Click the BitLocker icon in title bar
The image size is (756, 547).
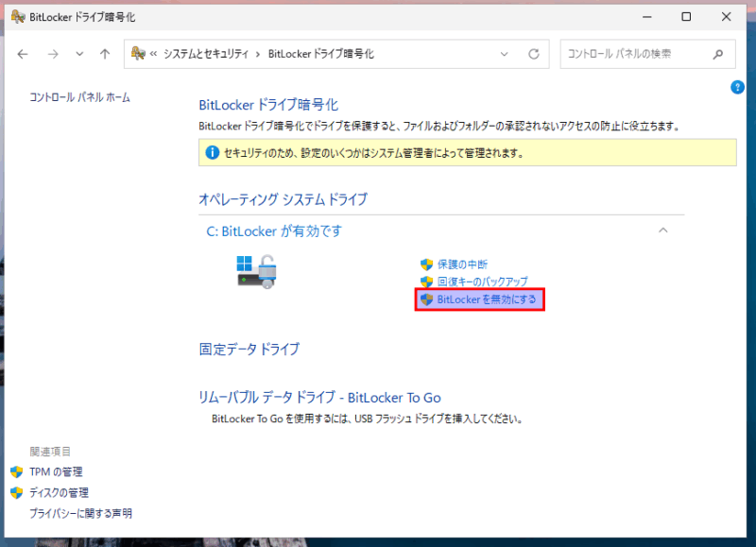[x=17, y=16]
